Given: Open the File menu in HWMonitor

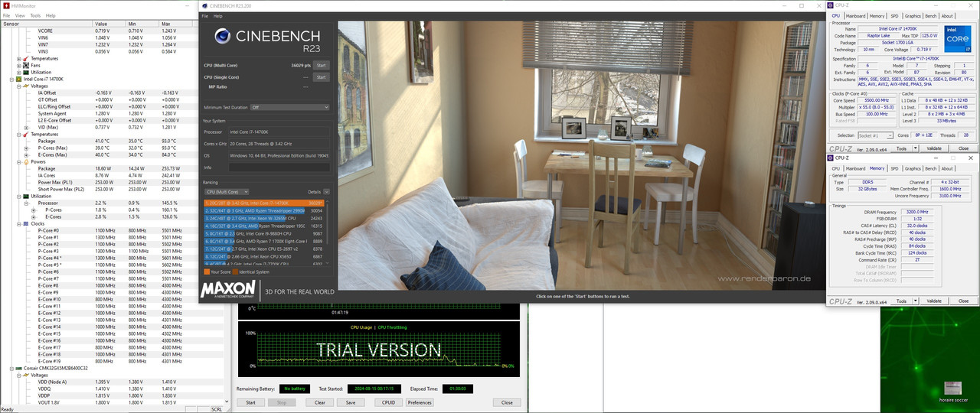Looking at the screenshot, I should (6, 15).
